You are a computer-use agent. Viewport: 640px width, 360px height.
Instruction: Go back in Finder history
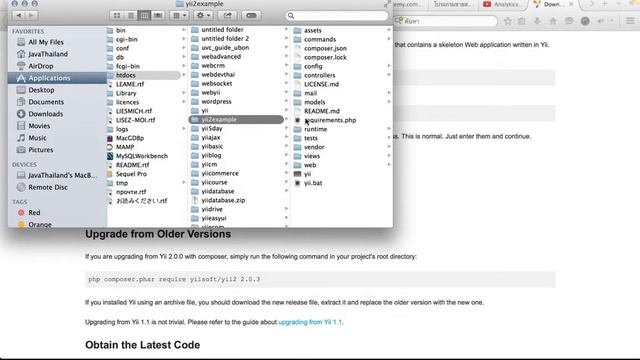click(x=19, y=16)
